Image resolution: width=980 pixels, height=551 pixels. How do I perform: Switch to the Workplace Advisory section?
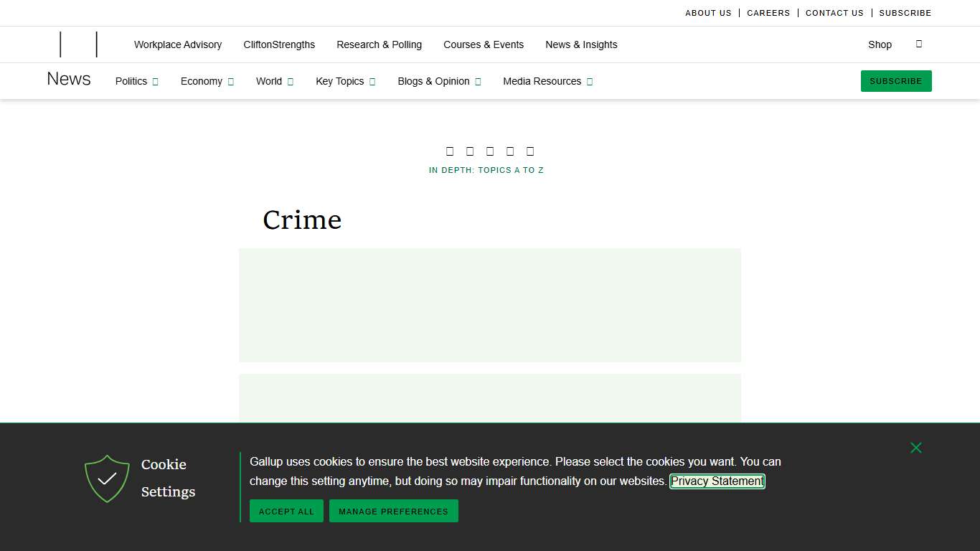(x=177, y=44)
